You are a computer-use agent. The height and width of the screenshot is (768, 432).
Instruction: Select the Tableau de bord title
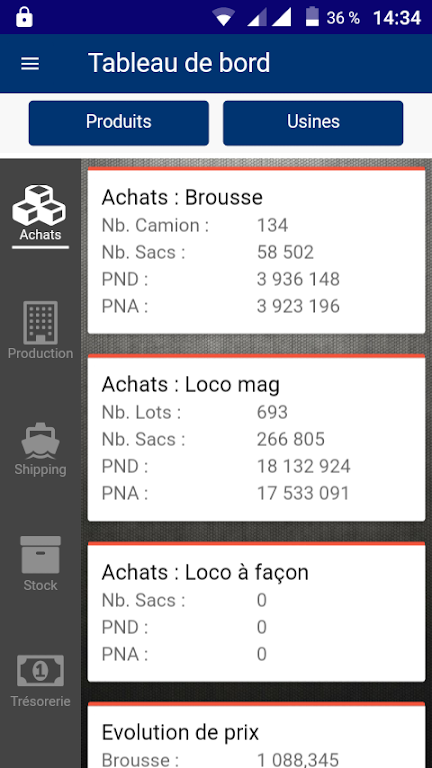179,63
